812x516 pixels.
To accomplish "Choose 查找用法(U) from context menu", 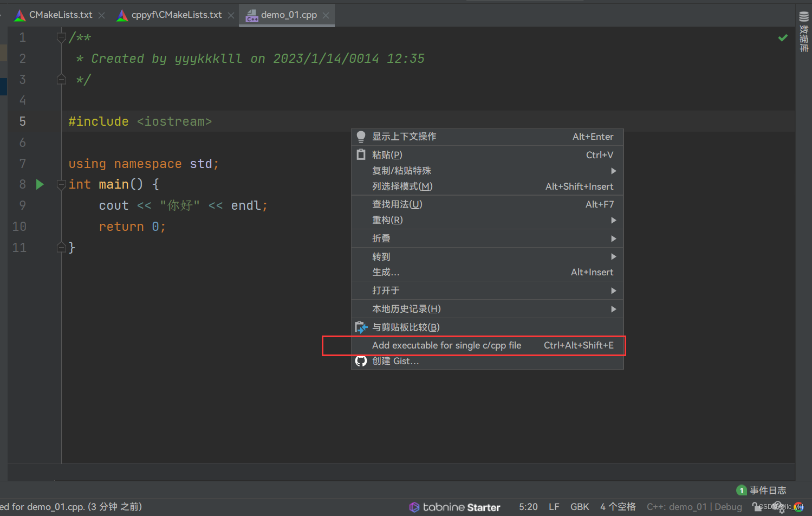I will pos(487,204).
